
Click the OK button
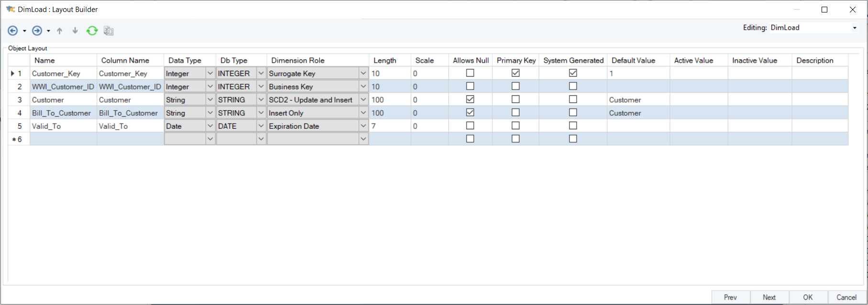click(808, 297)
